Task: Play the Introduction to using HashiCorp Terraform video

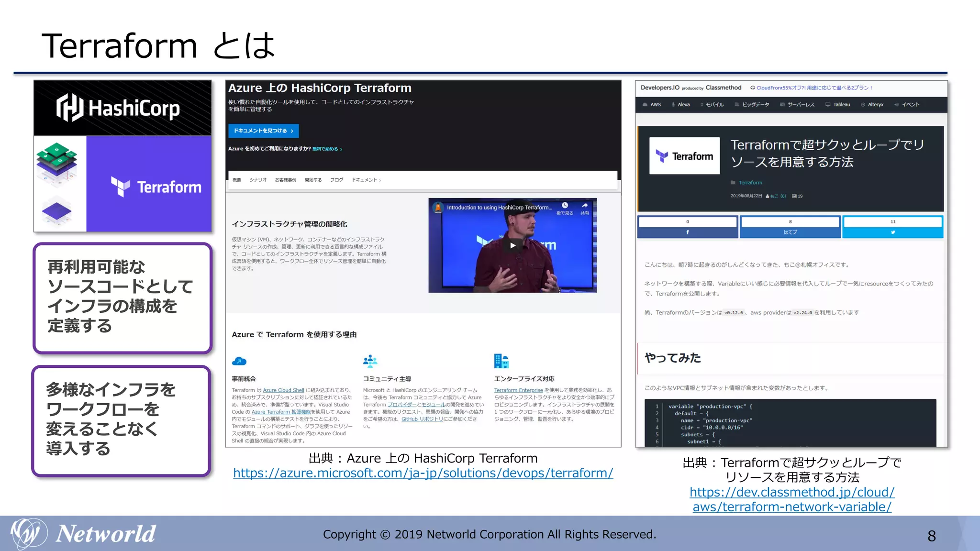Action: [512, 245]
